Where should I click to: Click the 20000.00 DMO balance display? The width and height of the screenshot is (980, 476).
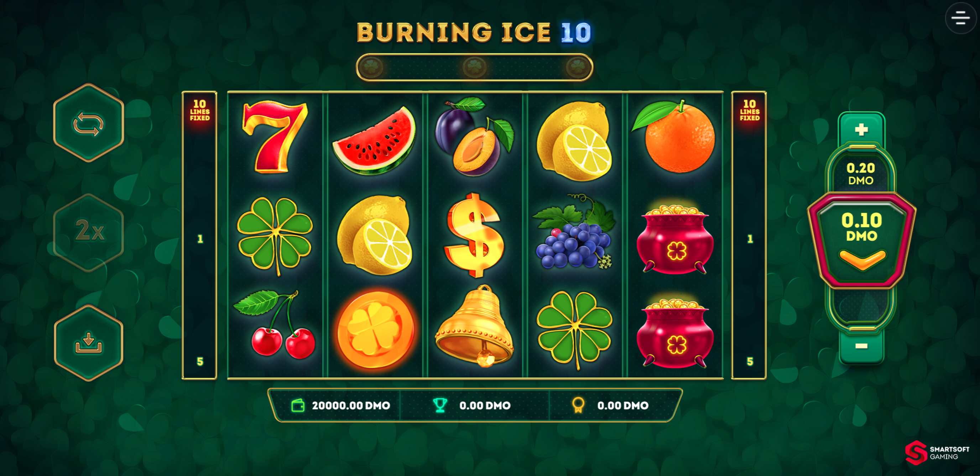(351, 405)
